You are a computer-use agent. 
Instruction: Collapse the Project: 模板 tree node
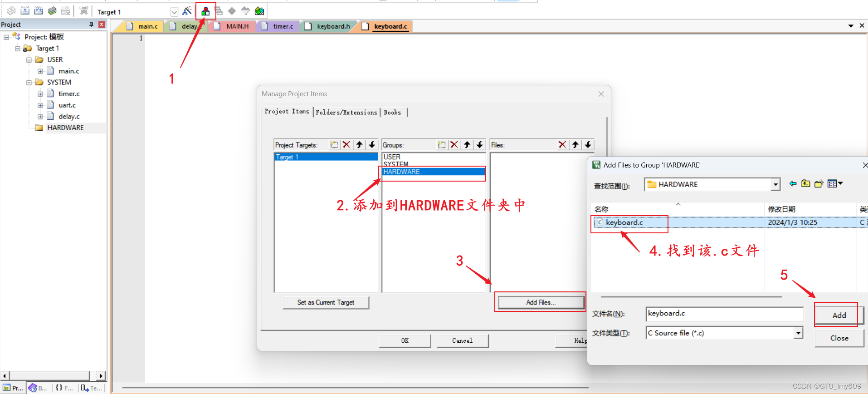(x=6, y=37)
